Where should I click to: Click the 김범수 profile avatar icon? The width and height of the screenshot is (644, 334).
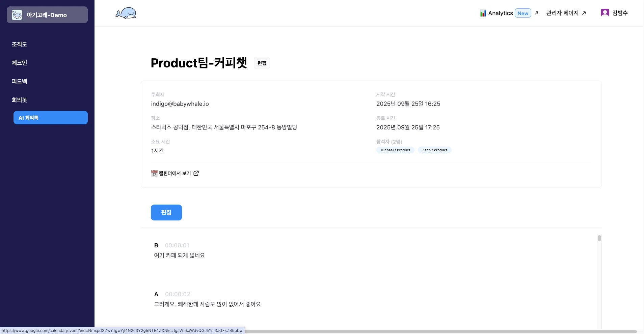[x=605, y=13]
